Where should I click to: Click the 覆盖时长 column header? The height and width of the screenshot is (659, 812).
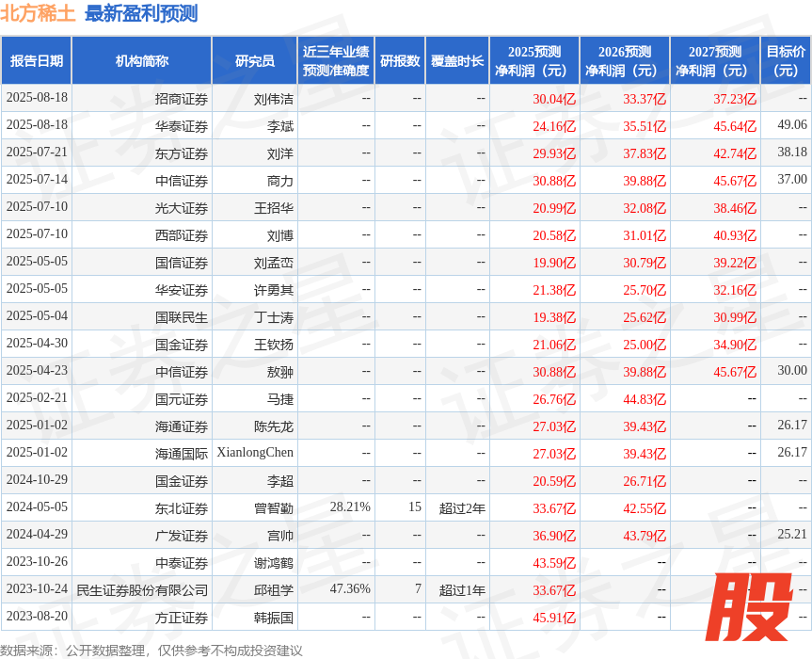click(457, 61)
